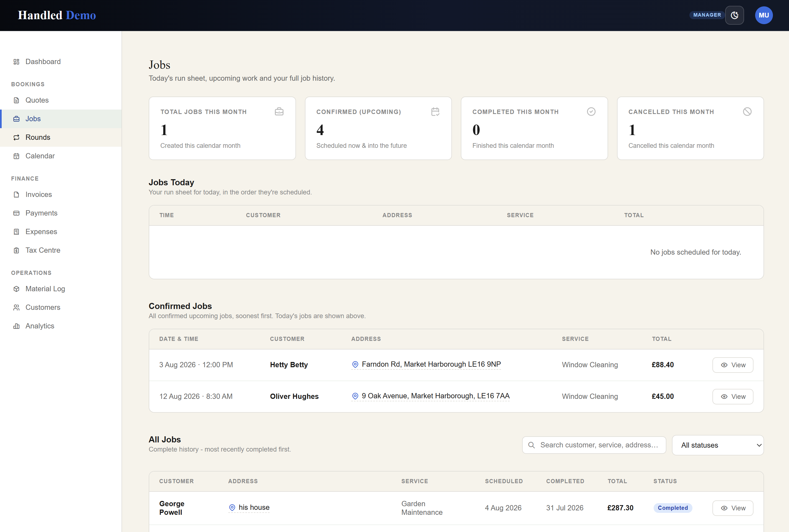789x532 pixels.
Task: Click the 4 Aug 2026 scheduled date
Action: coord(503,508)
